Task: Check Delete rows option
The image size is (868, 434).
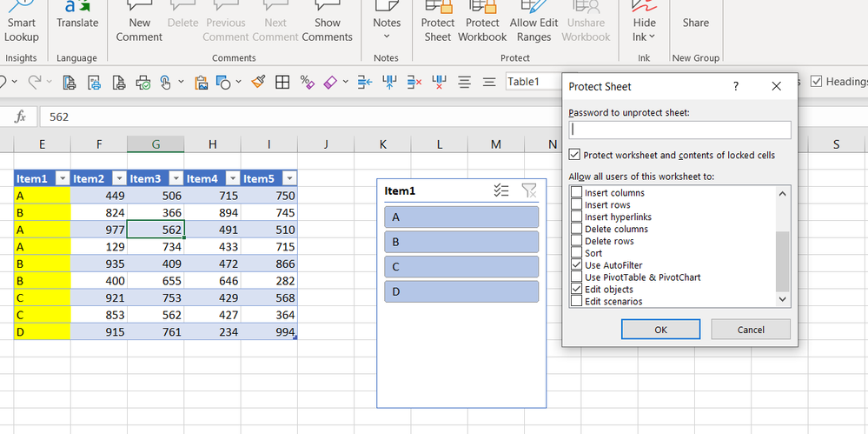Action: [576, 241]
